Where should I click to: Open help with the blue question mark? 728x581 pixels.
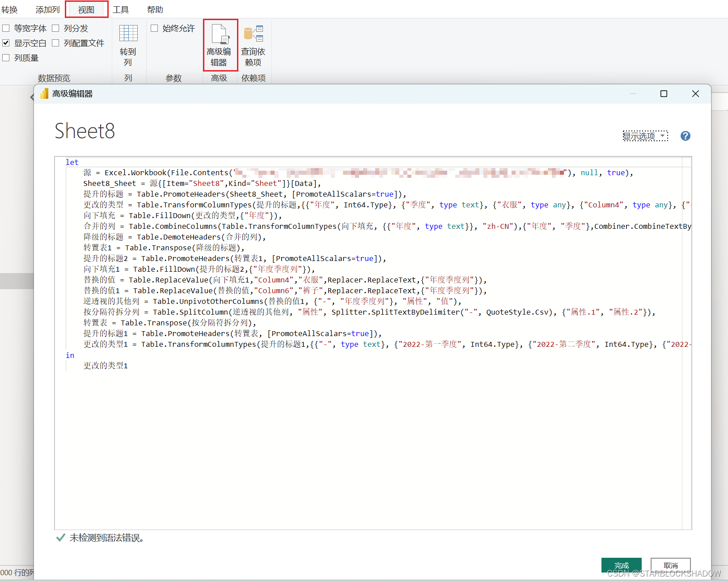[x=685, y=136]
